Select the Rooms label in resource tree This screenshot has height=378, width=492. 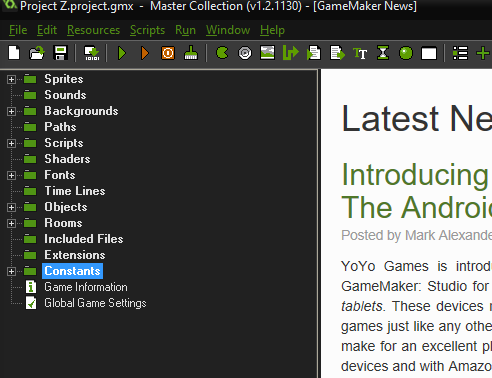pos(63,223)
